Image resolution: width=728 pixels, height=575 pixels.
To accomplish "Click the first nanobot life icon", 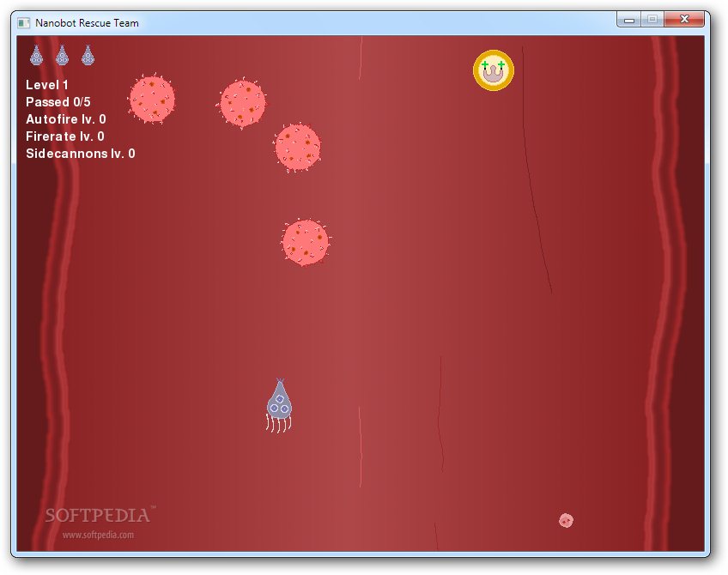I will [x=36, y=55].
